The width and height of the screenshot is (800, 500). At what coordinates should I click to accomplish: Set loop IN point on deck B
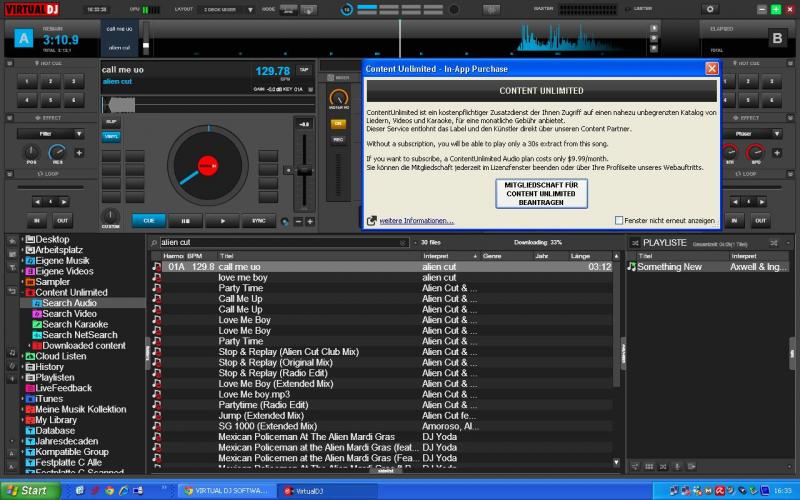[734, 221]
